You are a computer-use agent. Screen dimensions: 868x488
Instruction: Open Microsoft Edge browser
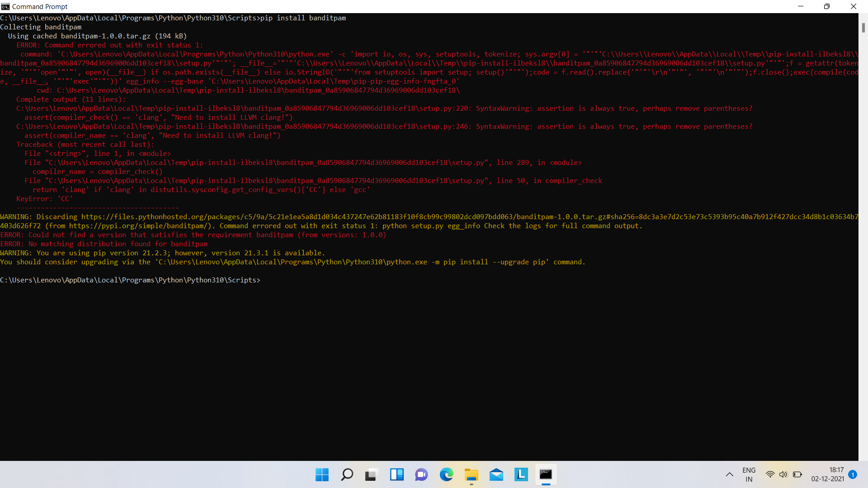click(446, 474)
